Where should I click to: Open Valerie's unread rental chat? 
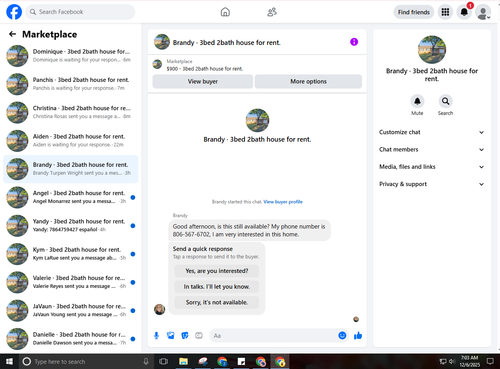click(x=71, y=282)
